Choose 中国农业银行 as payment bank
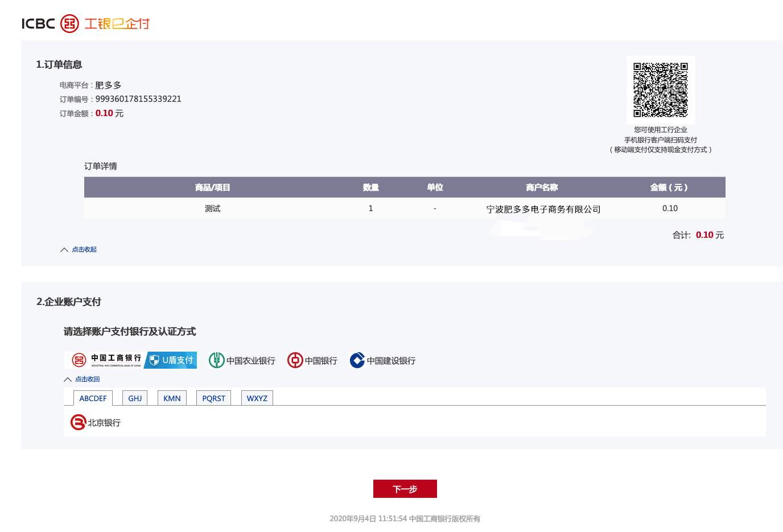The width and height of the screenshot is (783, 532). [x=242, y=360]
